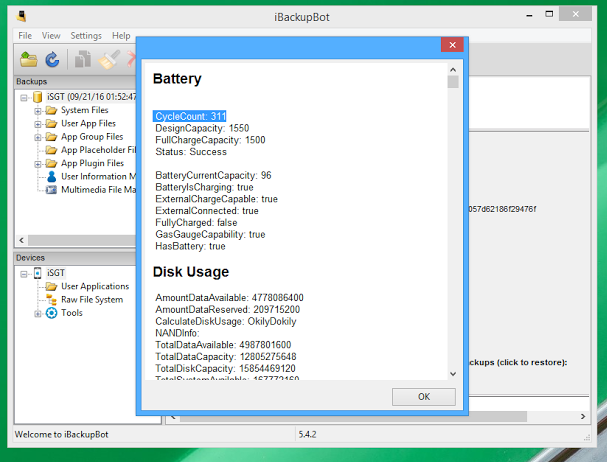Click the User App Files folder icon
This screenshot has height=462, width=607.
point(51,124)
